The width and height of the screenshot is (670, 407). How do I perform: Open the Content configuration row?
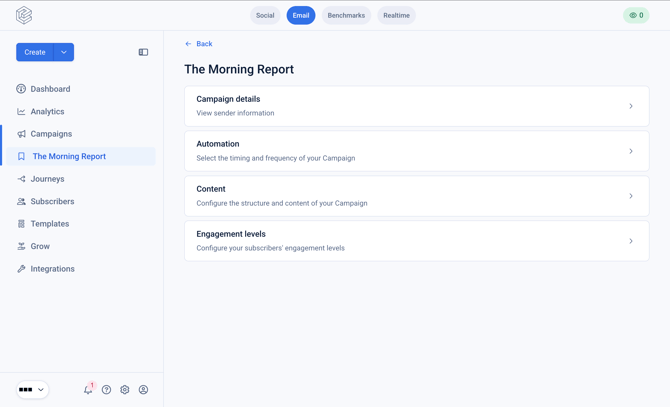point(417,196)
